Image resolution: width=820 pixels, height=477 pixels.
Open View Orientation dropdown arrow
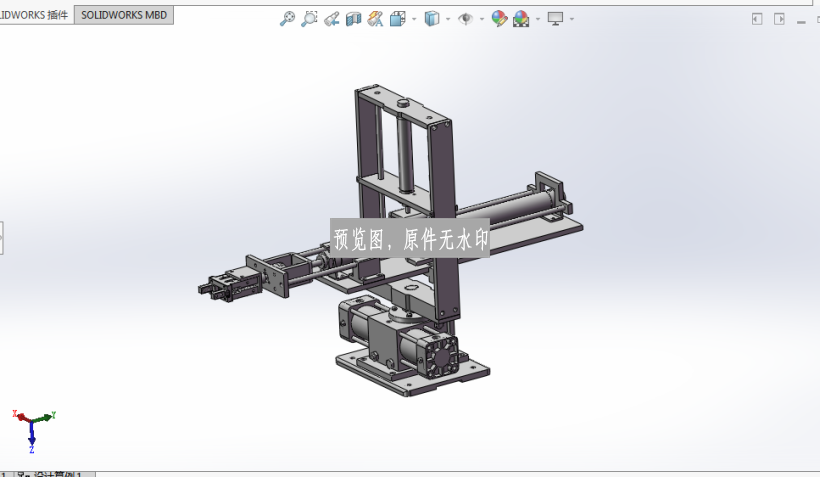pos(414,19)
